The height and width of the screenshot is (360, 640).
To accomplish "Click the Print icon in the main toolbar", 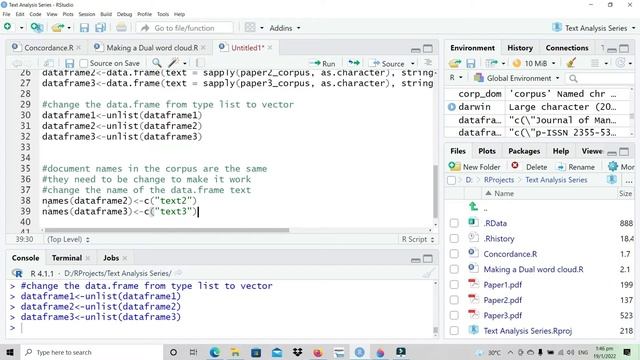I will coord(121,28).
